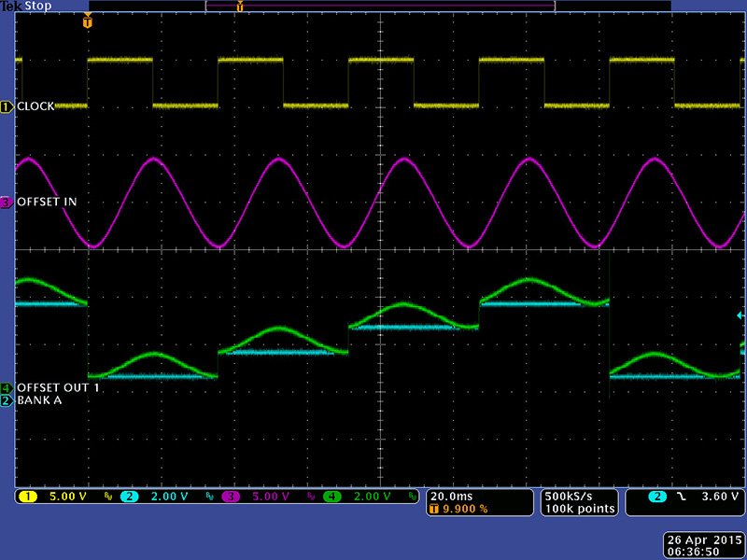Toggle channel 3 magenta badge in readout
The width and height of the screenshot is (747, 560).
click(231, 497)
